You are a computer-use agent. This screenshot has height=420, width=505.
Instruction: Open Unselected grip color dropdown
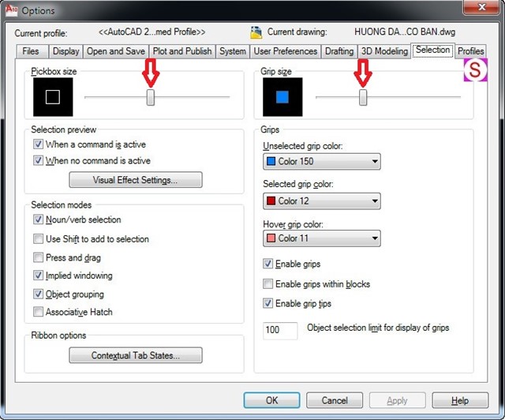pyautogui.click(x=321, y=161)
